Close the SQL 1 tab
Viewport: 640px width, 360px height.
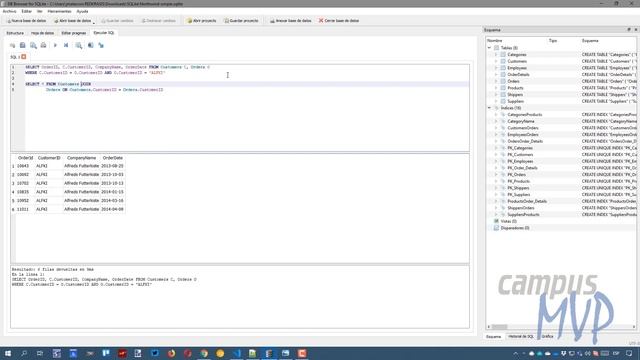tap(24, 57)
